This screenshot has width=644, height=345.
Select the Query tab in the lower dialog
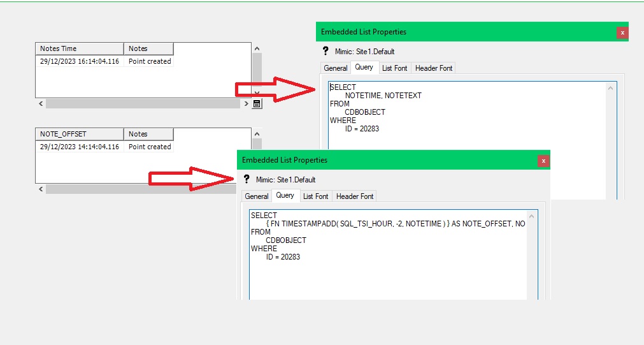tap(285, 196)
